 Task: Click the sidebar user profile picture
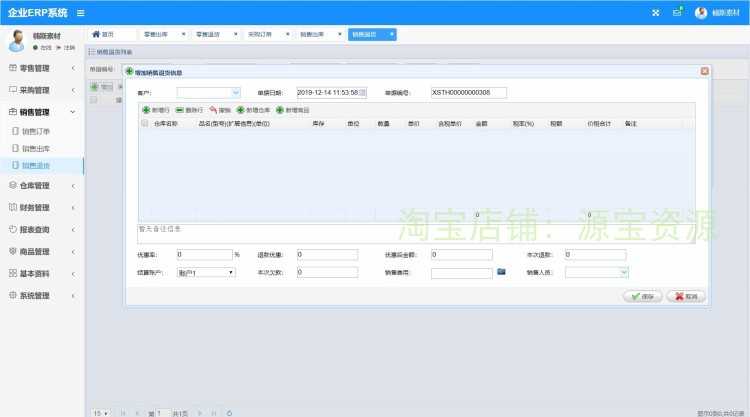click(17, 41)
